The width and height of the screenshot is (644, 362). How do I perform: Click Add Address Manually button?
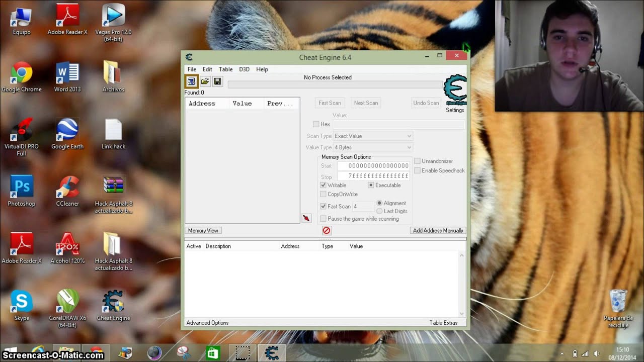point(438,230)
